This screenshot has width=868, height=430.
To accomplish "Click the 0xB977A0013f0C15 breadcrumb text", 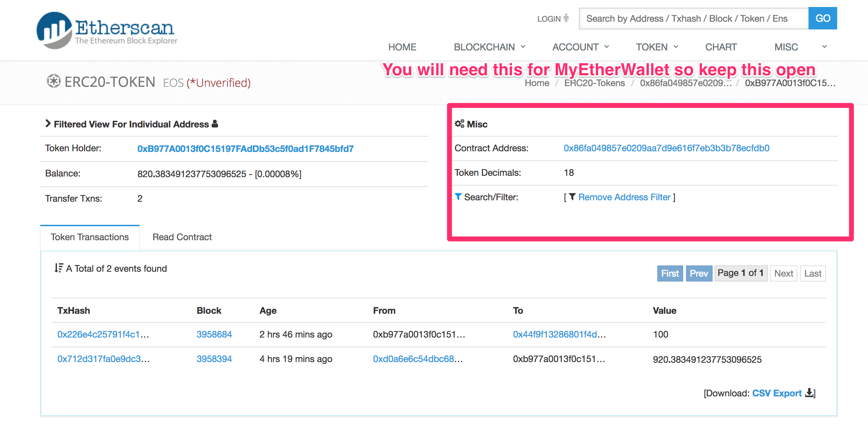I will (x=790, y=83).
